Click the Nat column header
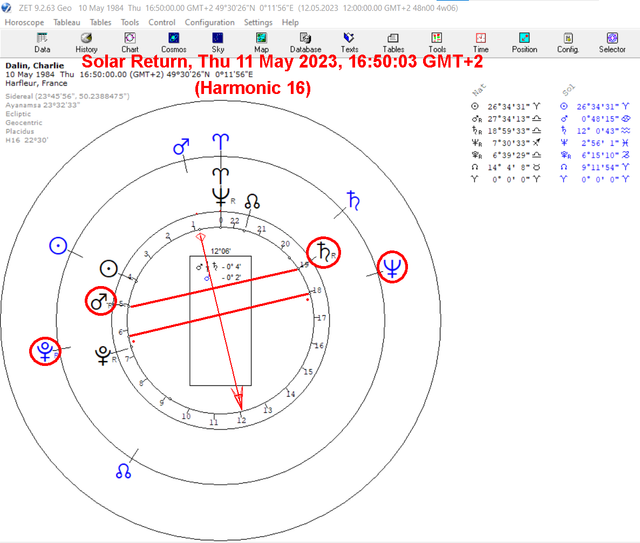The width and height of the screenshot is (640, 543). click(480, 89)
